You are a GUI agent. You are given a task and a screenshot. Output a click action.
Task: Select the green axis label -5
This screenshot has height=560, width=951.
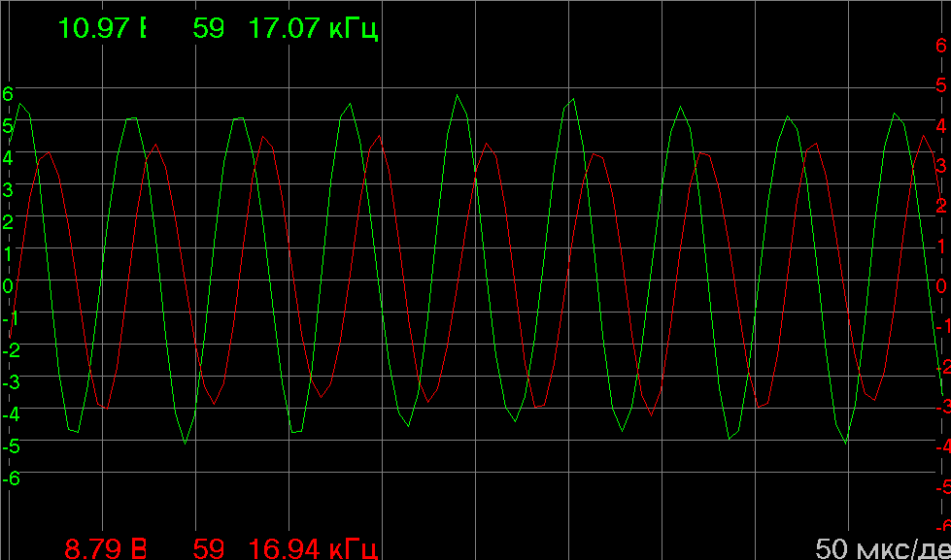point(10,445)
